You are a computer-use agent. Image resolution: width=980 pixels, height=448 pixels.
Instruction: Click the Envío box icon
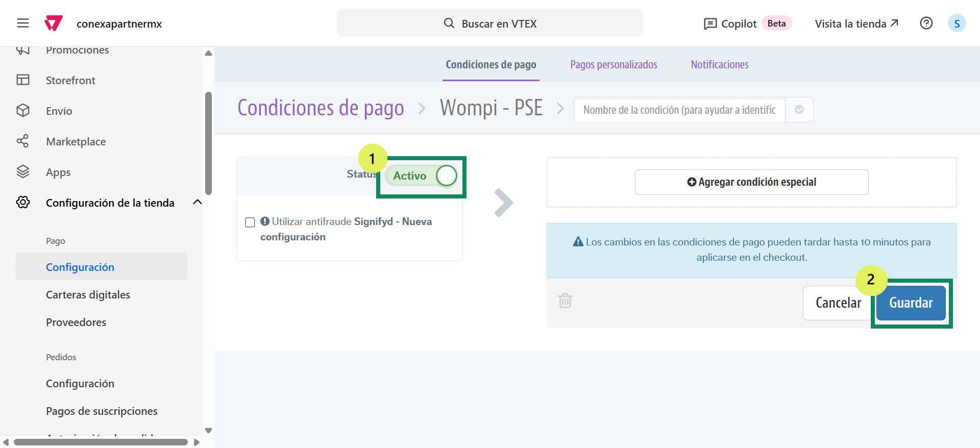coord(23,111)
